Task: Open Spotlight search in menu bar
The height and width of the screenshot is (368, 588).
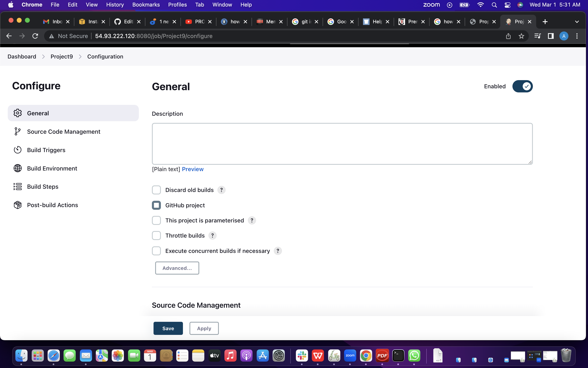Action: [494, 5]
